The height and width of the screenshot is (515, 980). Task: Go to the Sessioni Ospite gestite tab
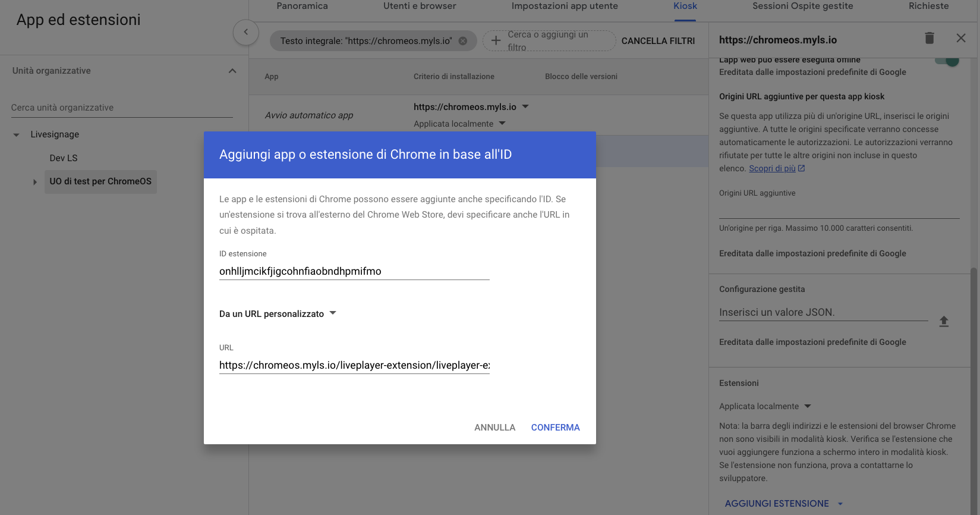(802, 6)
